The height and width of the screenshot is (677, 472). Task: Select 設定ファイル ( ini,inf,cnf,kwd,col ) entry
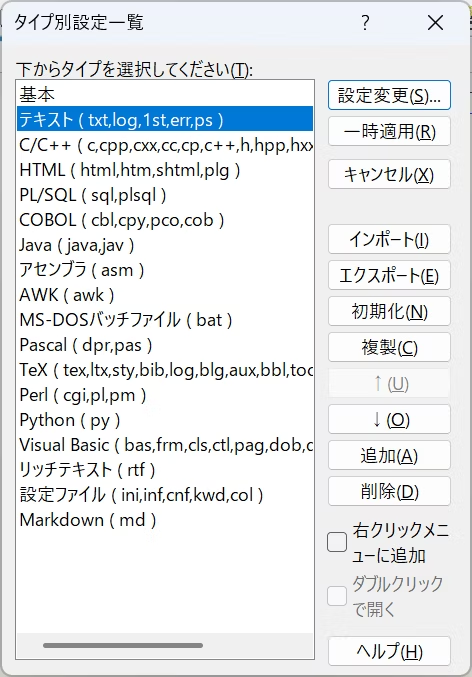[165, 495]
